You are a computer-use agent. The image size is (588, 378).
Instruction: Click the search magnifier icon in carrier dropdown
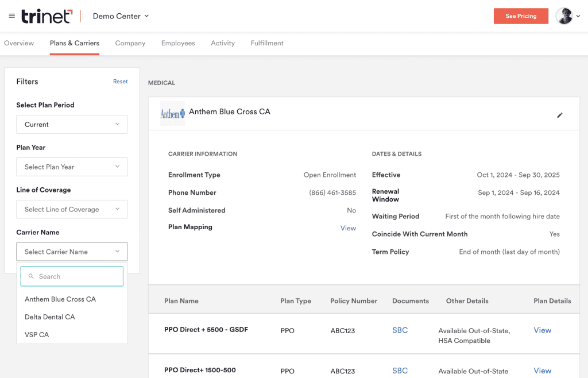click(31, 276)
